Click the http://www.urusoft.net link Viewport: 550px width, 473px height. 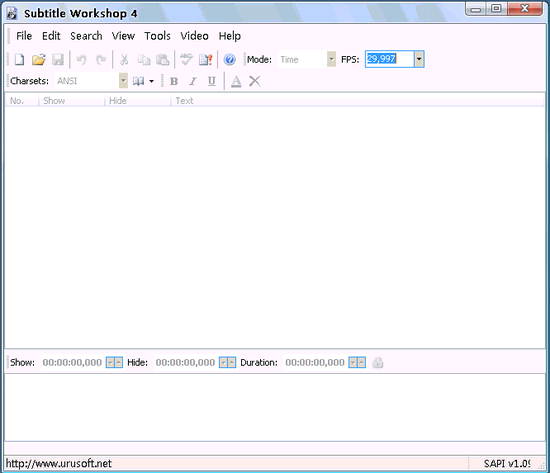pos(59,464)
